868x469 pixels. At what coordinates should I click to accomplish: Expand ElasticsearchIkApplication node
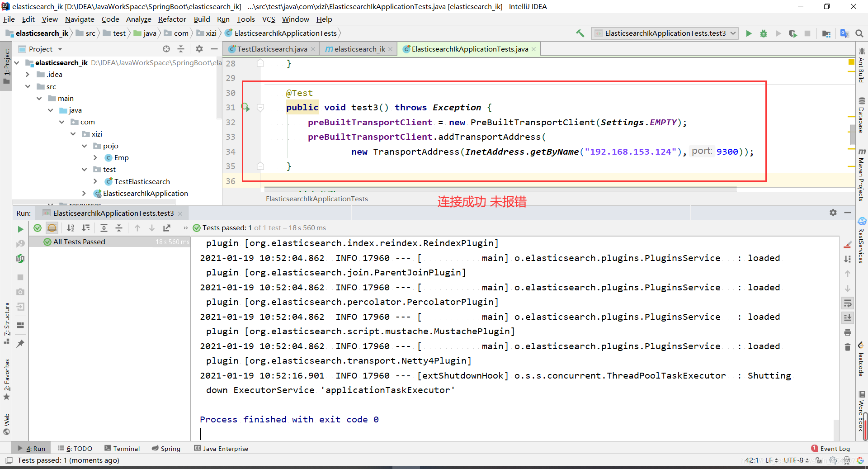point(84,193)
